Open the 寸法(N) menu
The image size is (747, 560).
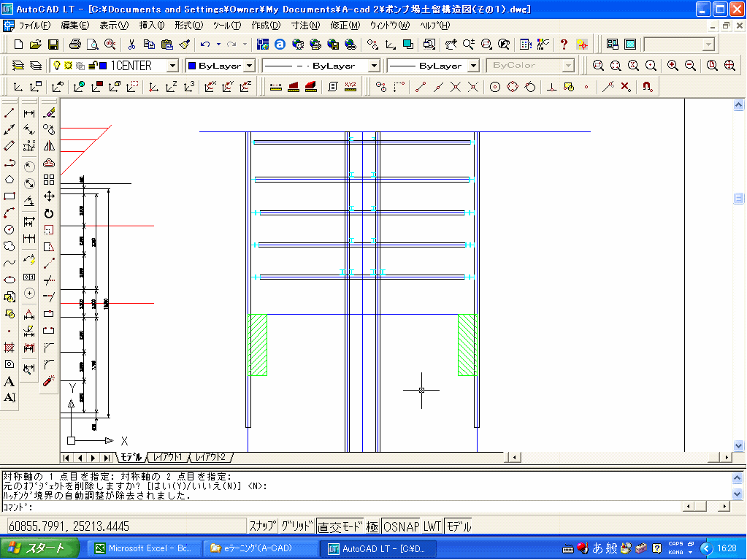point(305,26)
